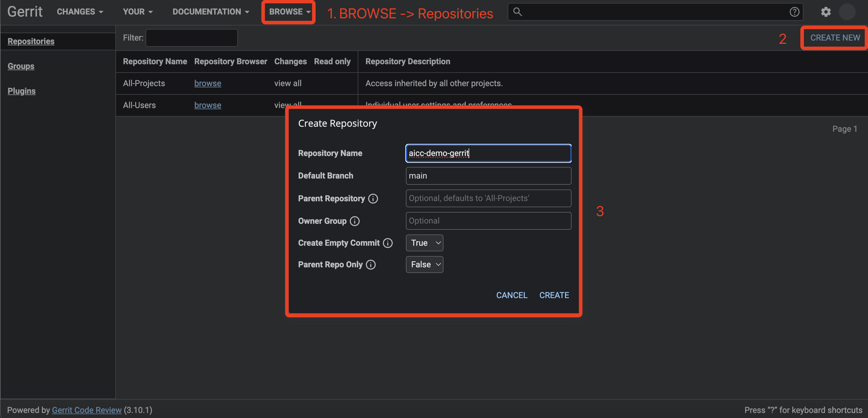Viewport: 868px width, 418px height.
Task: Open the DOCUMENTATION menu
Action: 211,12
